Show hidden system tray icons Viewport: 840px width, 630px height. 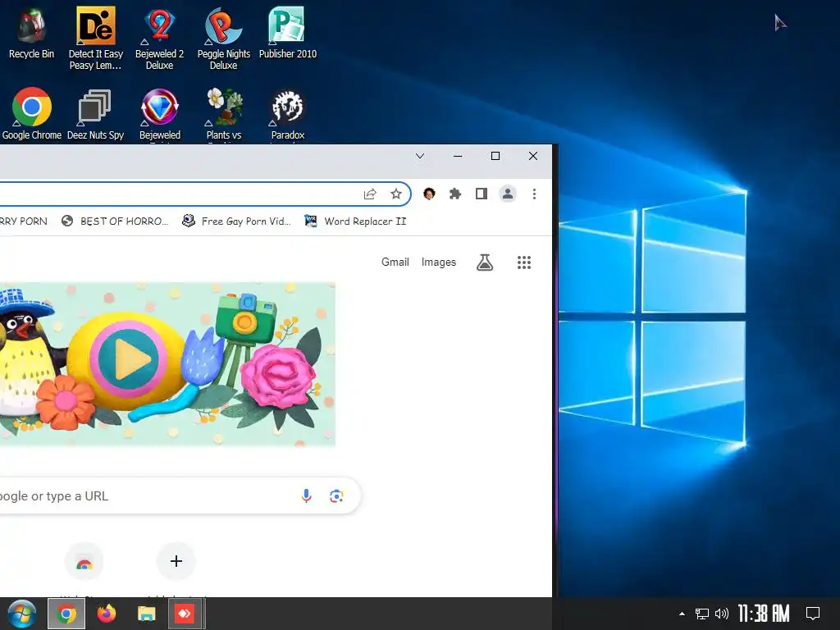tap(682, 614)
